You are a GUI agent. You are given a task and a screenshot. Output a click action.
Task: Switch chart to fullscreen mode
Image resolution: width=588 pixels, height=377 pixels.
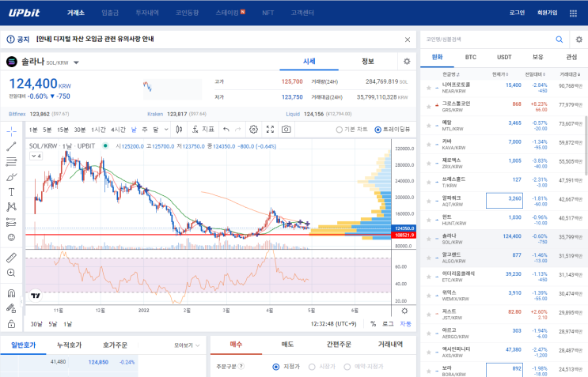click(270, 130)
